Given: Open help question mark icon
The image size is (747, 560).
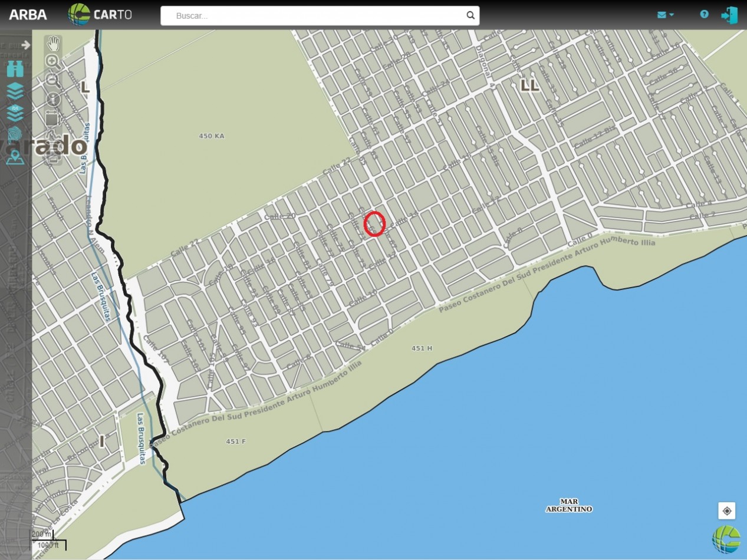Looking at the screenshot, I should point(704,14).
